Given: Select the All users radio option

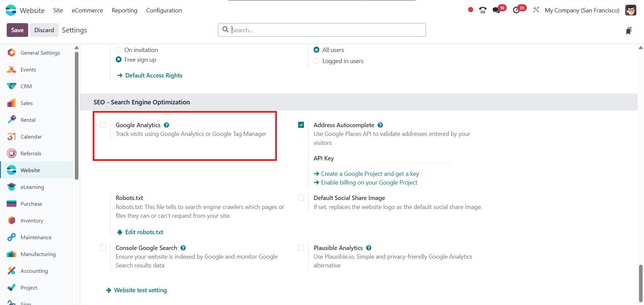Looking at the screenshot, I should click(316, 50).
